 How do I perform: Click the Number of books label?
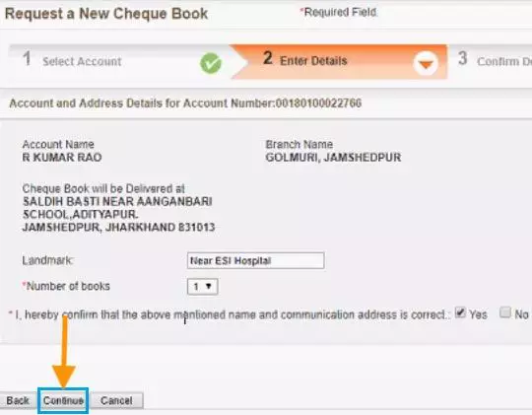click(x=68, y=286)
